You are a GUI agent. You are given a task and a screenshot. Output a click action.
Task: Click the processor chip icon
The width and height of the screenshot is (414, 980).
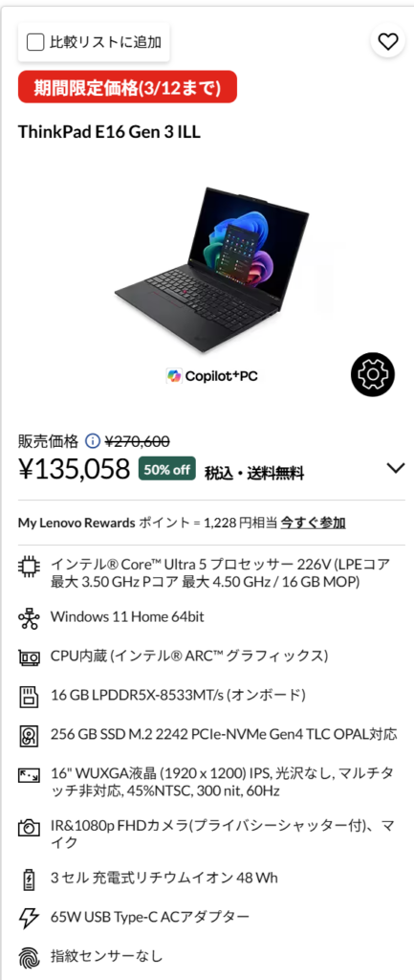click(28, 568)
